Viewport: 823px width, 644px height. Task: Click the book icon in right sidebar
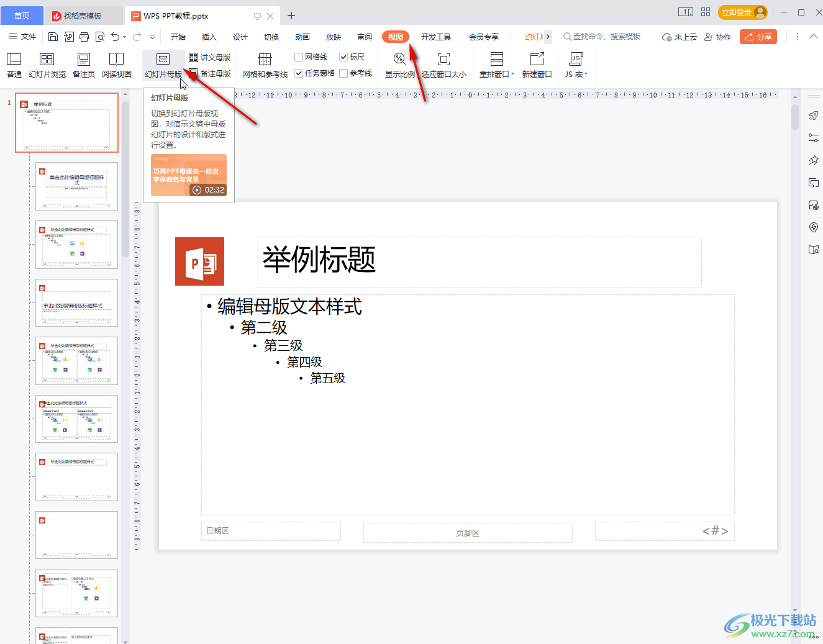(x=814, y=250)
